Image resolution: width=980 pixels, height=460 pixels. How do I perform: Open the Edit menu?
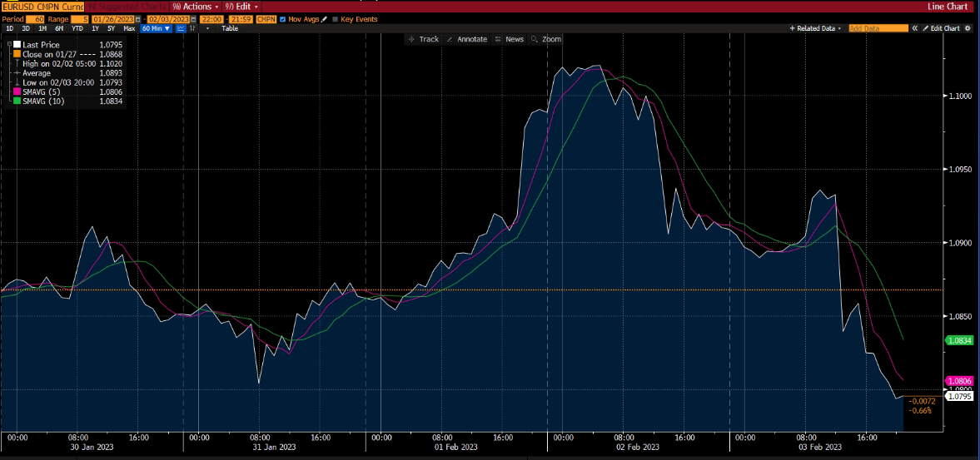pyautogui.click(x=241, y=6)
